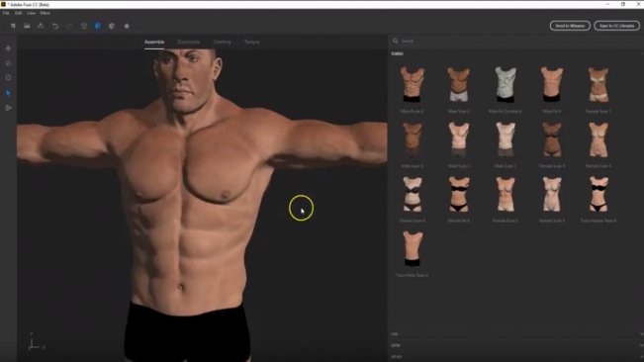644x362 pixels.
Task: Click the blue highlighted toolbar icon
Action: point(98,26)
